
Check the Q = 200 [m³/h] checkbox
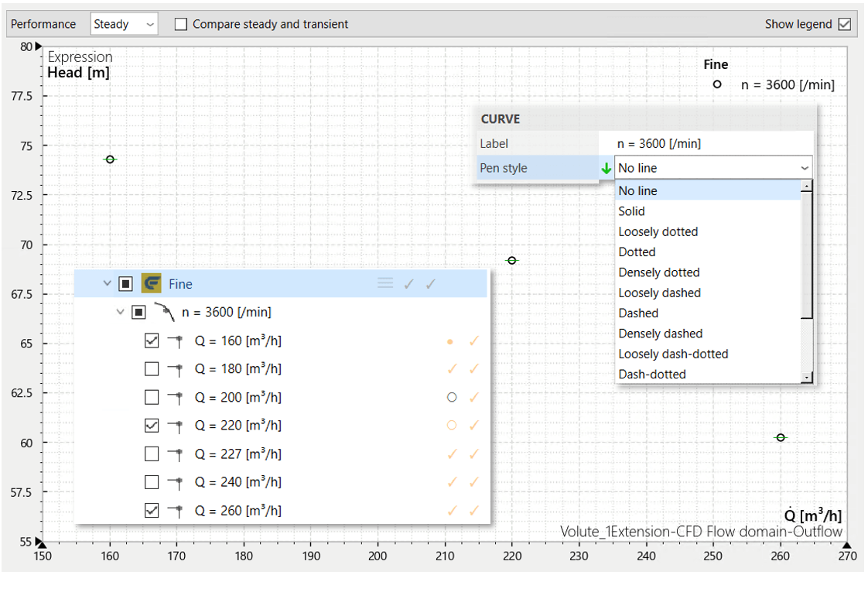(151, 397)
